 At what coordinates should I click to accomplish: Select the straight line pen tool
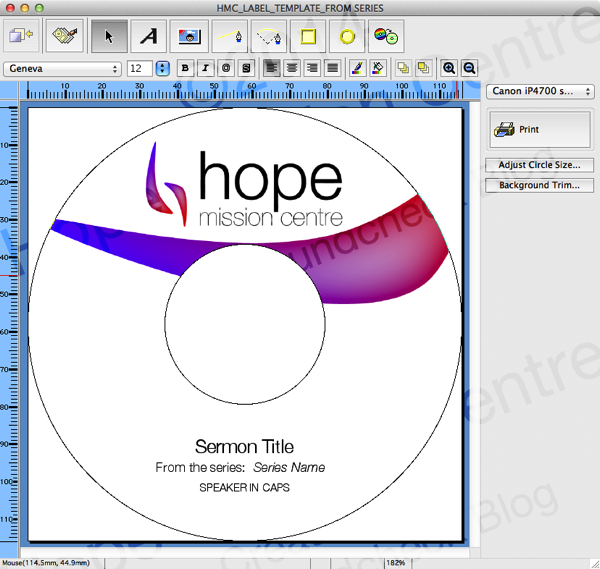point(230,37)
